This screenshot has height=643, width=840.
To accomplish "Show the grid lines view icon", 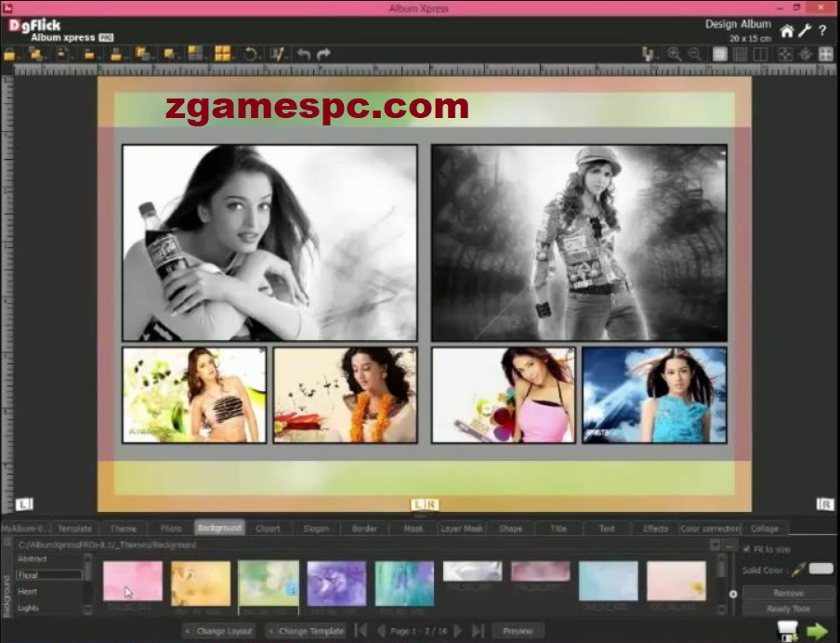I will 740,54.
